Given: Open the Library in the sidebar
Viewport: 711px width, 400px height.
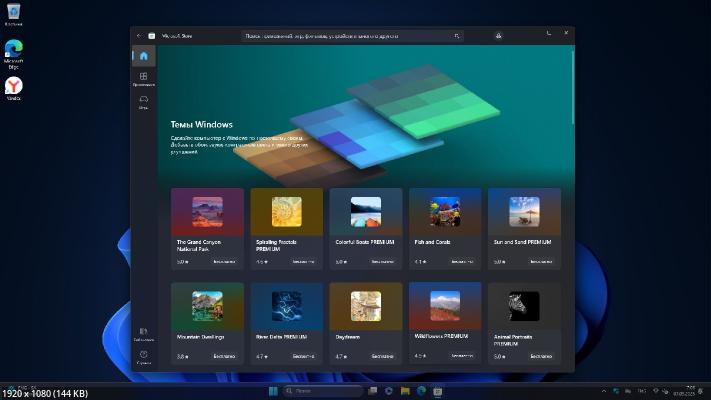Looking at the screenshot, I should click(x=143, y=333).
